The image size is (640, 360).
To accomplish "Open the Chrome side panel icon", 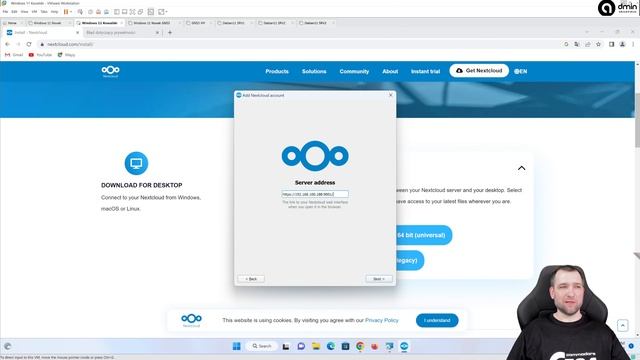I will 611,44.
